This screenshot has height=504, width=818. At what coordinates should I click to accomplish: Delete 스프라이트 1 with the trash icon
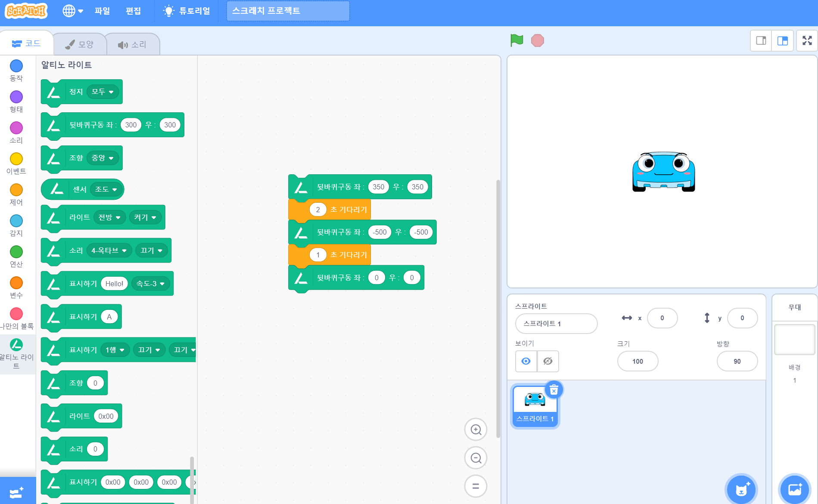(554, 390)
